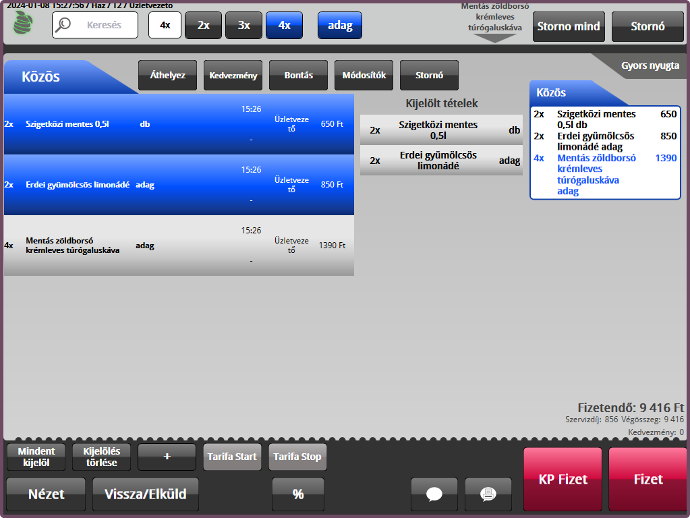Select the Közös tab in right panel
Viewport: 690px width, 518px height.
pos(562,92)
